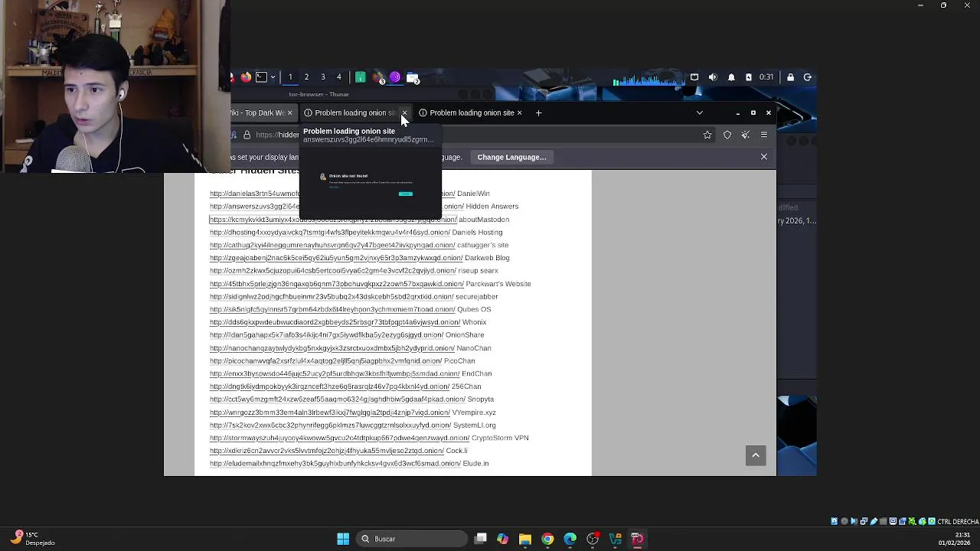Check the battery power icon in VM panel
The image size is (980, 551).
749,77
